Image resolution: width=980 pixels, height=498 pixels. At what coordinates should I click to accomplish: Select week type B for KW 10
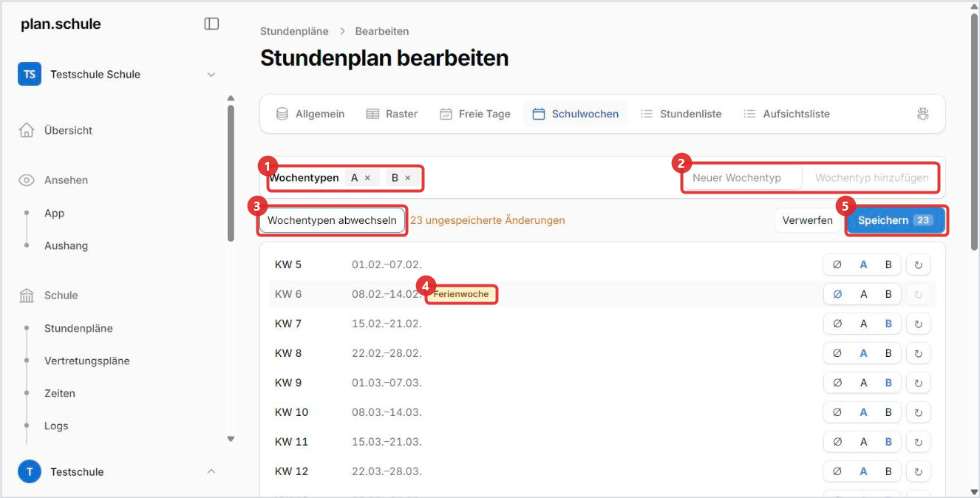(x=888, y=412)
